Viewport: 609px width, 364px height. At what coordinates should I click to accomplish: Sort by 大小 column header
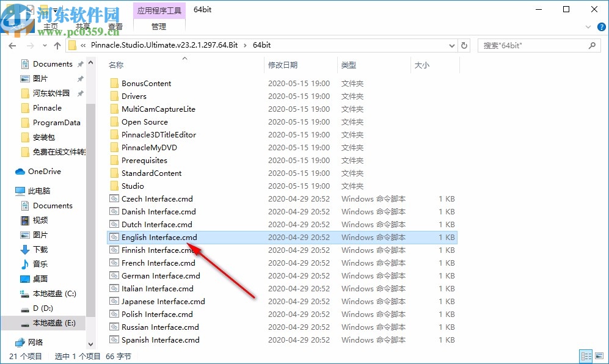tap(422, 65)
